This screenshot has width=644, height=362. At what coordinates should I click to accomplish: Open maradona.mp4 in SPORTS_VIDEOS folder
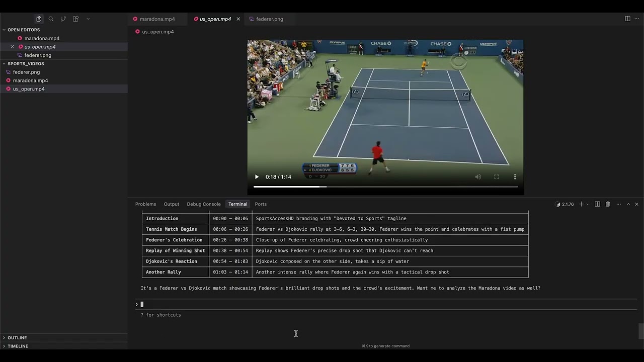(30, 80)
